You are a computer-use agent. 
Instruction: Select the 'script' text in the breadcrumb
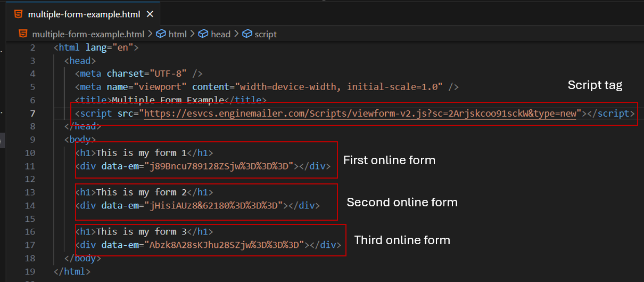pyautogui.click(x=266, y=34)
